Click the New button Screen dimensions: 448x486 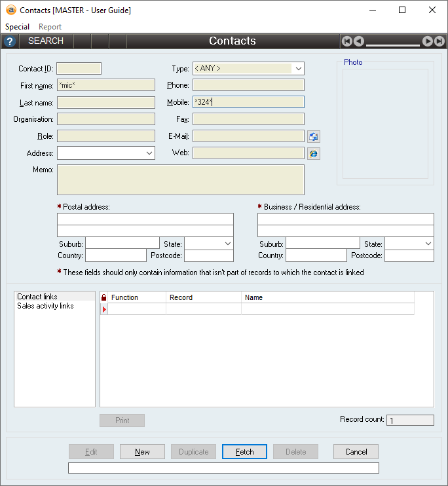pos(142,452)
